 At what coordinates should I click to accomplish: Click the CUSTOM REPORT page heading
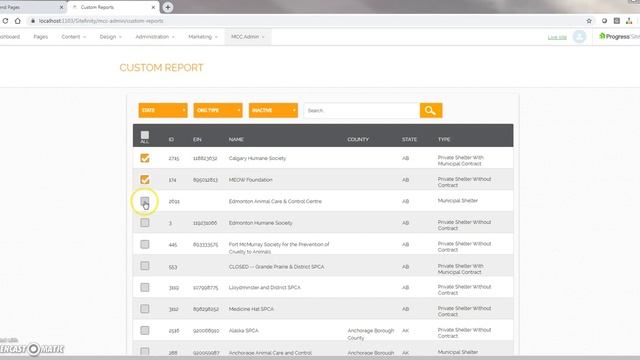(161, 68)
